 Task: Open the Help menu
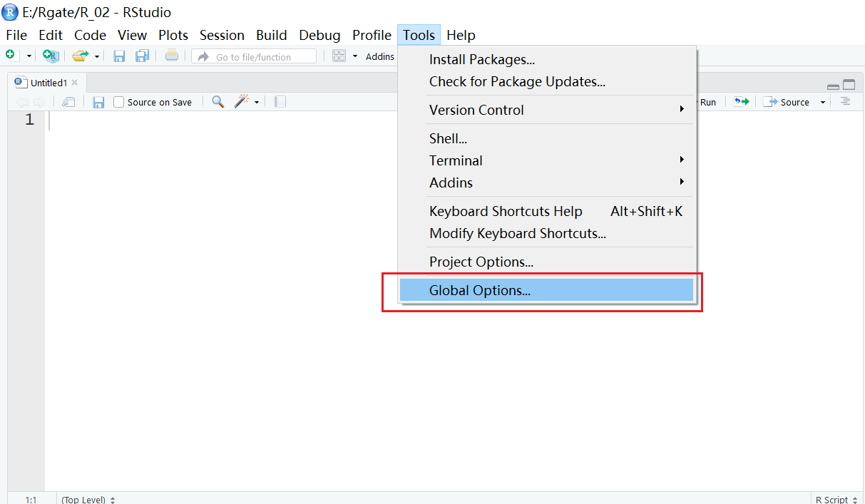pos(461,35)
